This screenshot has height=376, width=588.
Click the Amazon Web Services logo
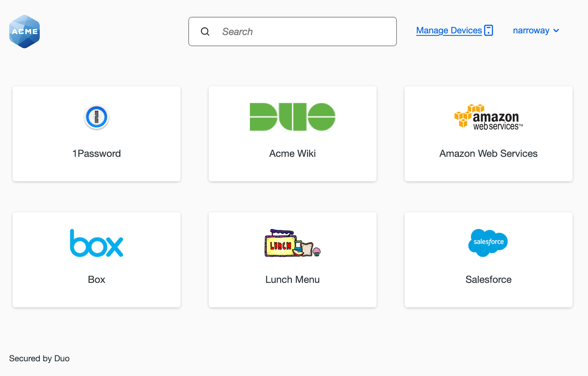pyautogui.click(x=488, y=117)
